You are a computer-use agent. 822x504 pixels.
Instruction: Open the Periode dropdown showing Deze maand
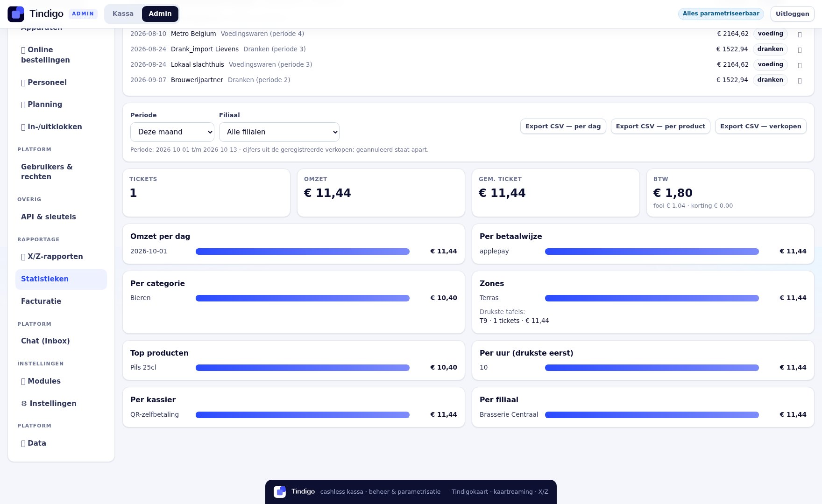point(172,132)
